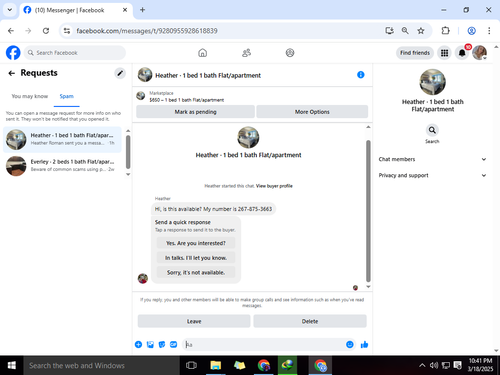The width and height of the screenshot is (500, 375).
Task: Open View buyer profile link
Action: 274,186
